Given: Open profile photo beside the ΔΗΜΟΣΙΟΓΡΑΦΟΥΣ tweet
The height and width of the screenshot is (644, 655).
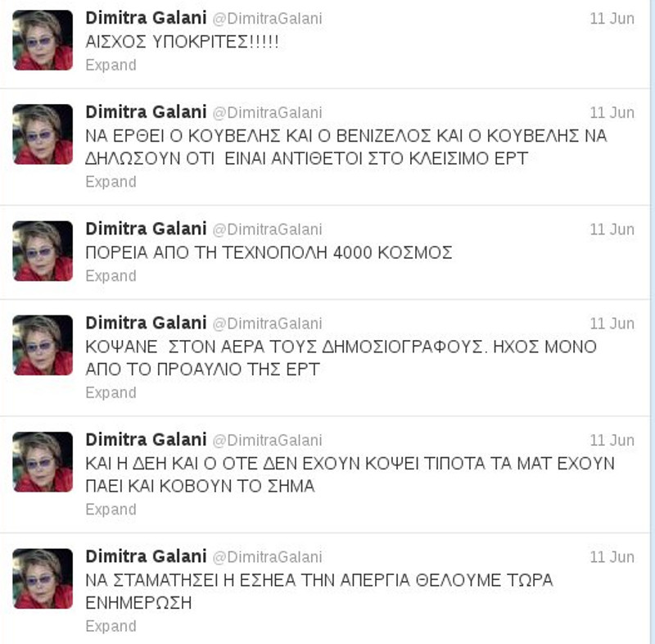Looking at the screenshot, I should [43, 345].
